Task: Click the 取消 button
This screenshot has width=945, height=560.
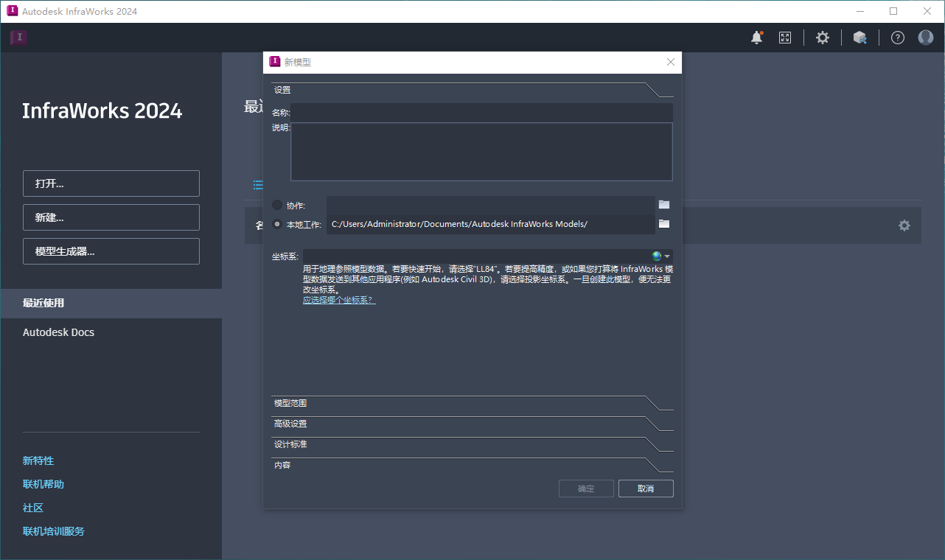Action: pos(646,489)
